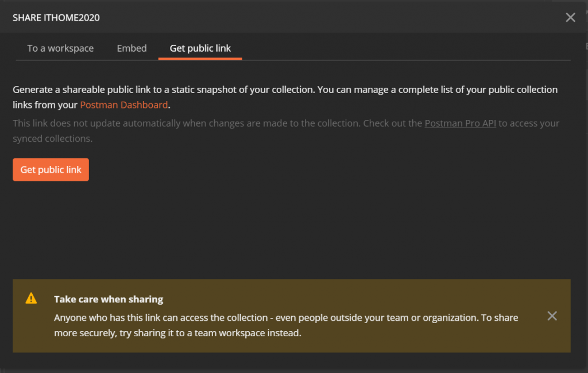Click the yellow warning triangle icon

(x=31, y=298)
